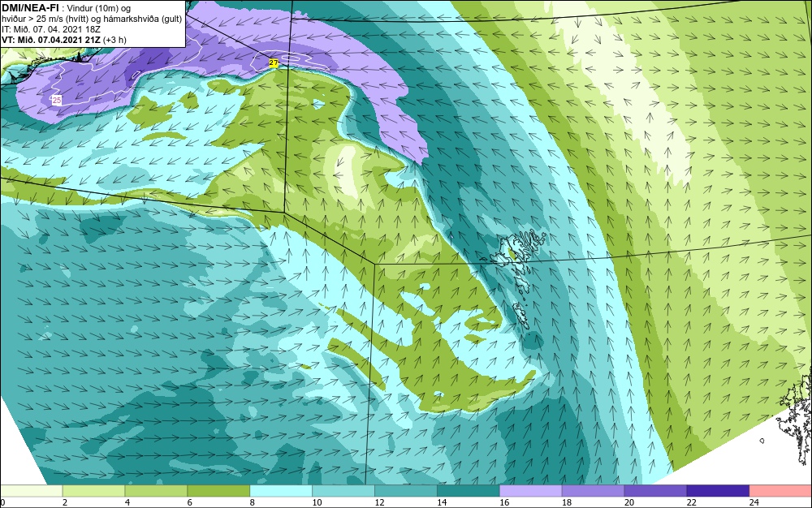Click the DMI/NEA-FI model title
This screenshot has width=812, height=508.
click(x=30, y=7)
